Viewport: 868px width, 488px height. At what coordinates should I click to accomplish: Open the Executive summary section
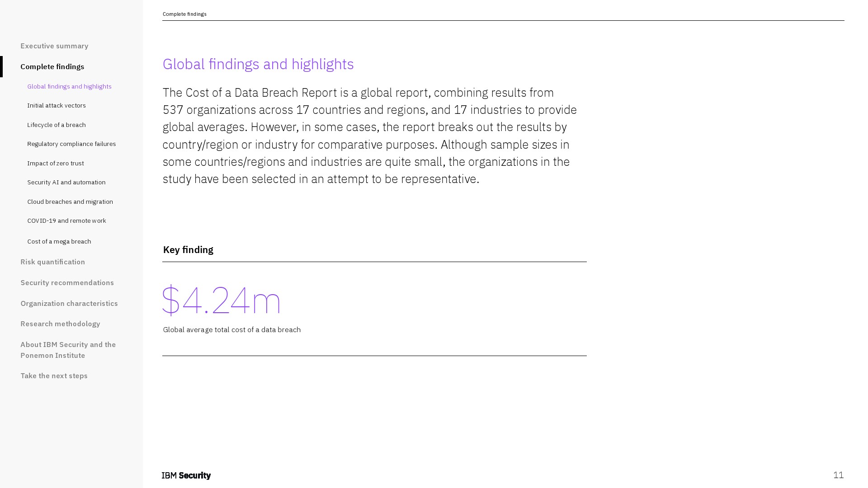coord(54,46)
